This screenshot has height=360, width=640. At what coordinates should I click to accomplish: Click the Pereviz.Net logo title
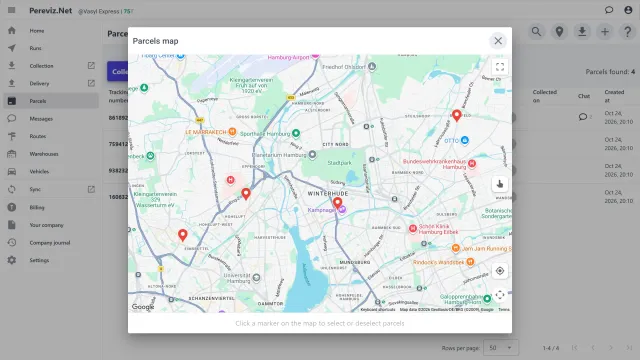[x=51, y=11]
